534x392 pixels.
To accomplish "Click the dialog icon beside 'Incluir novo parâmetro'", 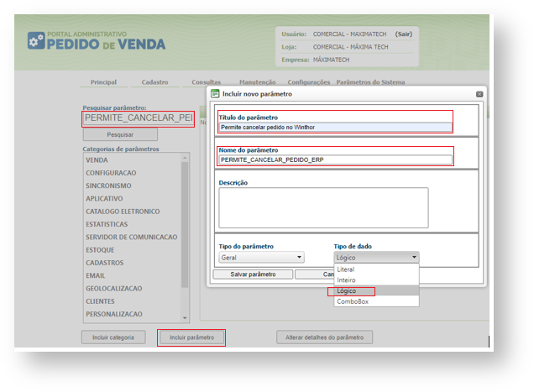I will pos(215,94).
